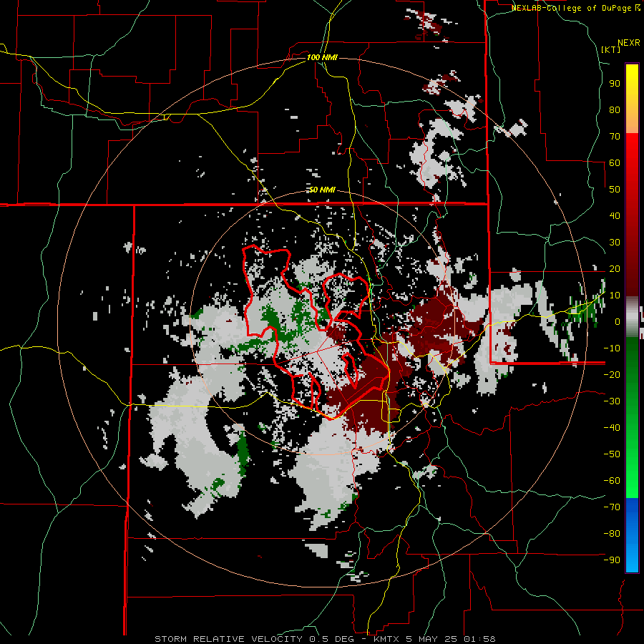644x644 pixels.
Task: Click the '90' value on the velocity scale
Action: [x=615, y=84]
